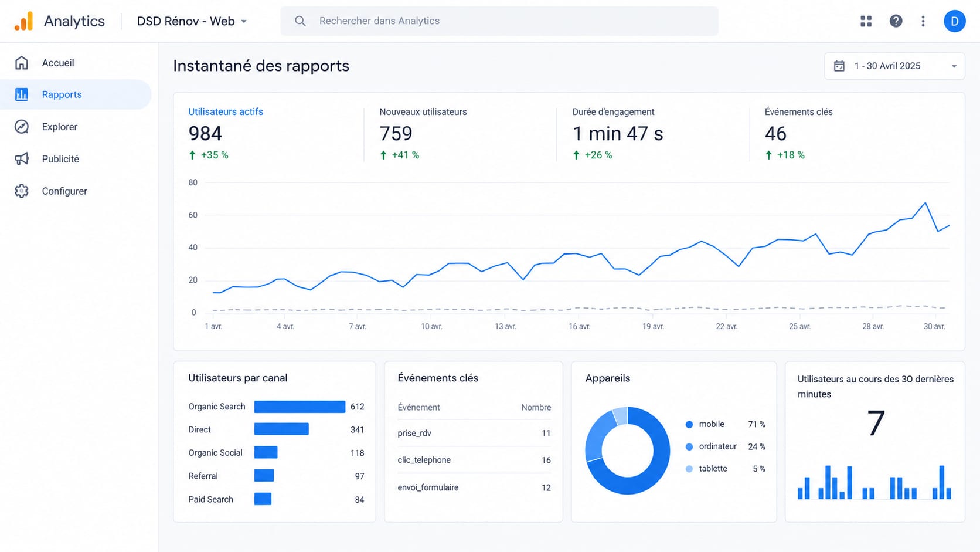Open Explorer in the sidebar

tap(76, 127)
